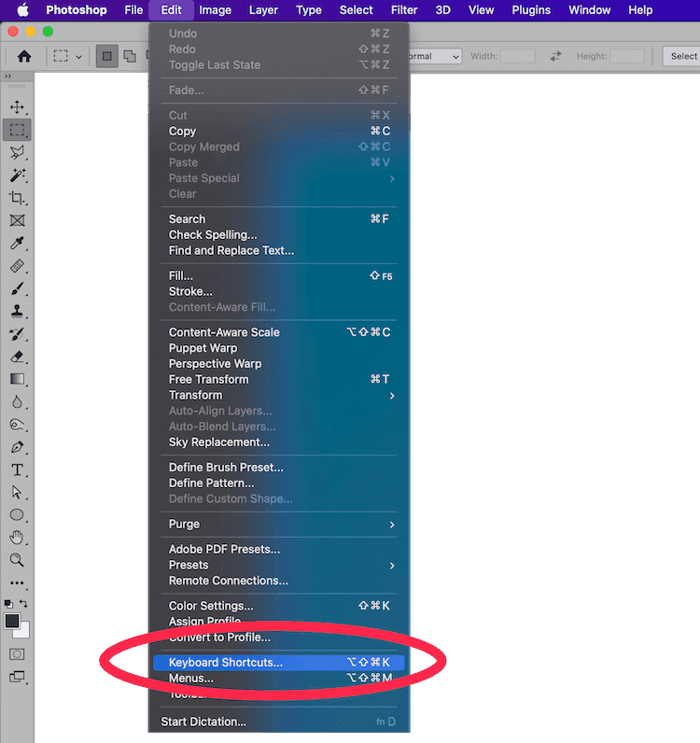Click the foreground color swatch

(x=12, y=621)
